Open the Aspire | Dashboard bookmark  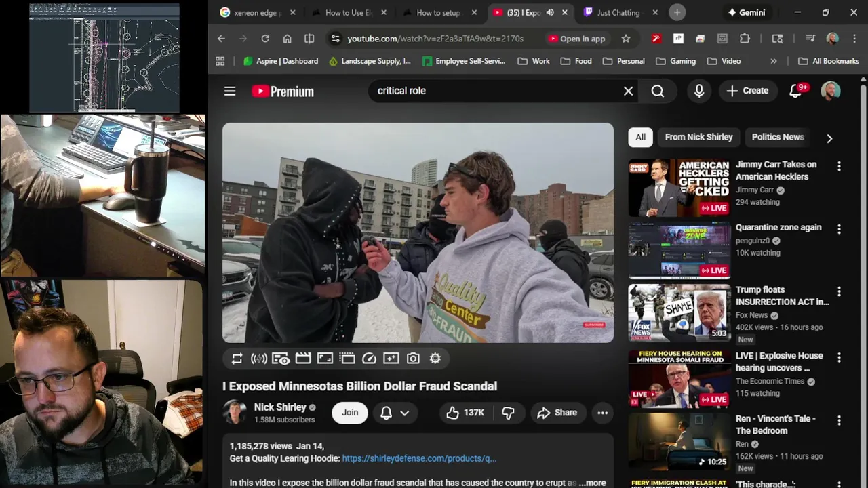tap(280, 61)
